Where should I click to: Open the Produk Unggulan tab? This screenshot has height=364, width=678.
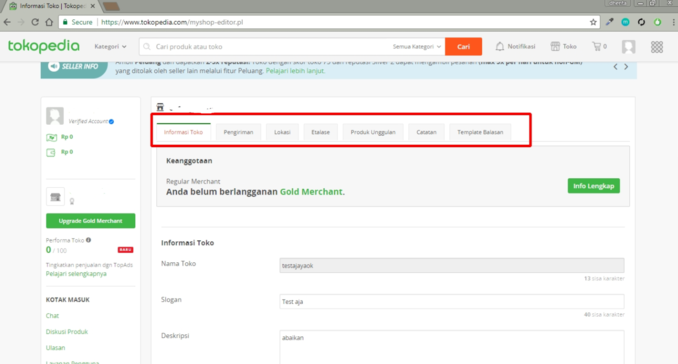(373, 132)
